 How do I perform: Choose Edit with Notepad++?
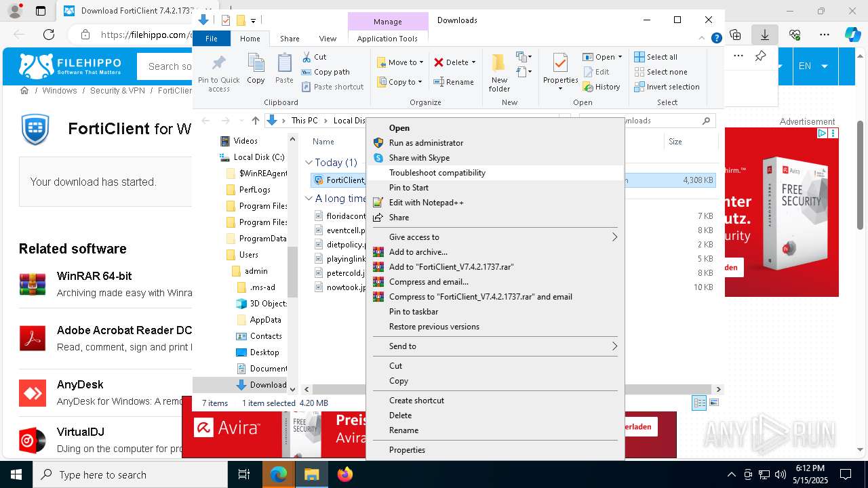[495, 203]
